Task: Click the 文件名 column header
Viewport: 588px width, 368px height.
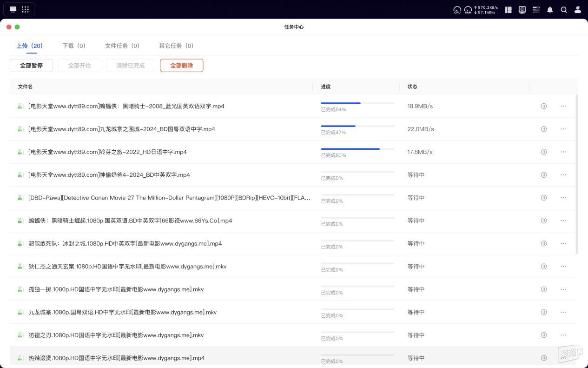Action: tap(25, 87)
